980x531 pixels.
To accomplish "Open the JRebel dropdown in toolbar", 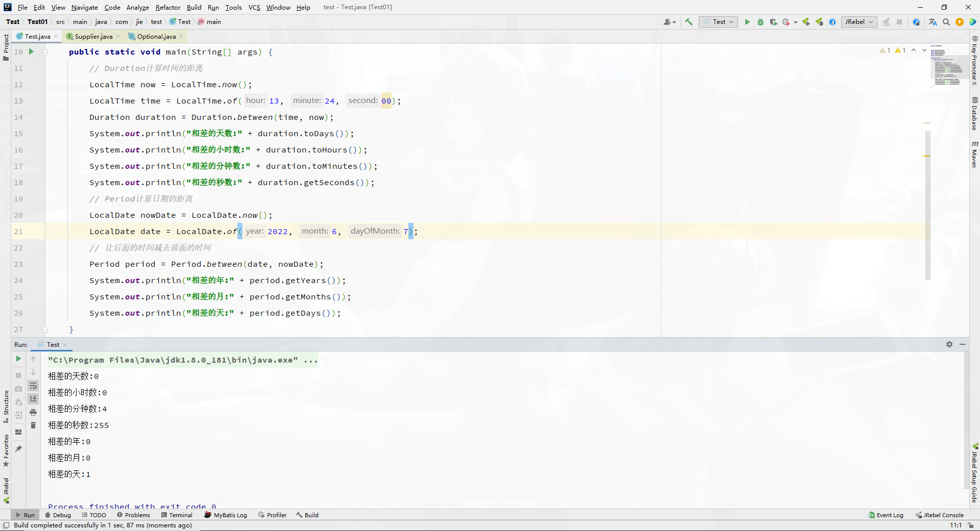I will pyautogui.click(x=859, y=22).
